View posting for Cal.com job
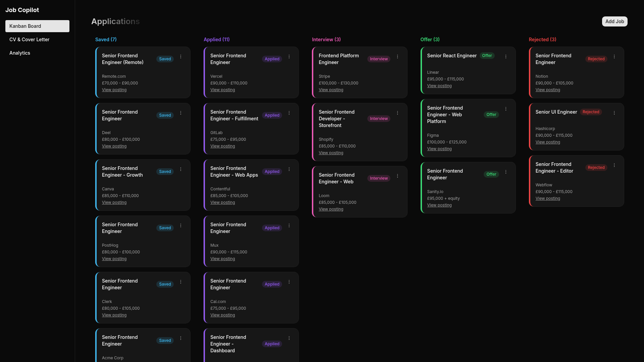This screenshot has width=644, height=362. pos(222,315)
